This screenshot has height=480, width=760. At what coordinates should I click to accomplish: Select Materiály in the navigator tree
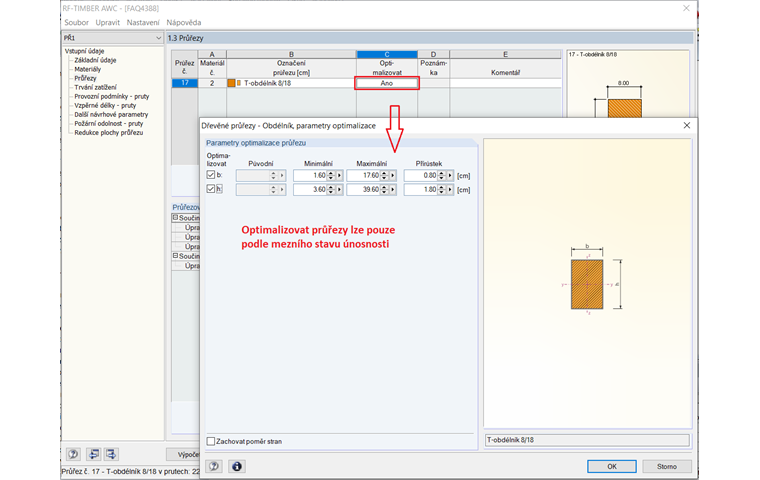tap(88, 69)
